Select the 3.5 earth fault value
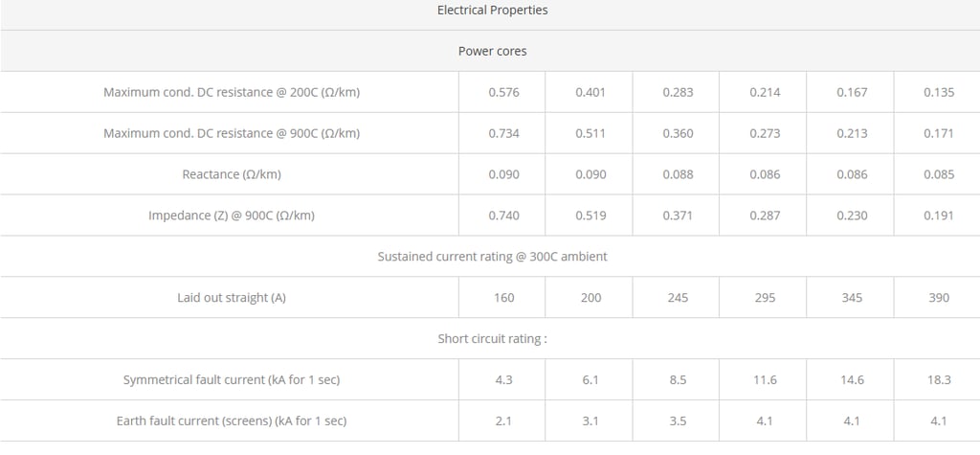Image resolution: width=980 pixels, height=455 pixels. [x=679, y=421]
